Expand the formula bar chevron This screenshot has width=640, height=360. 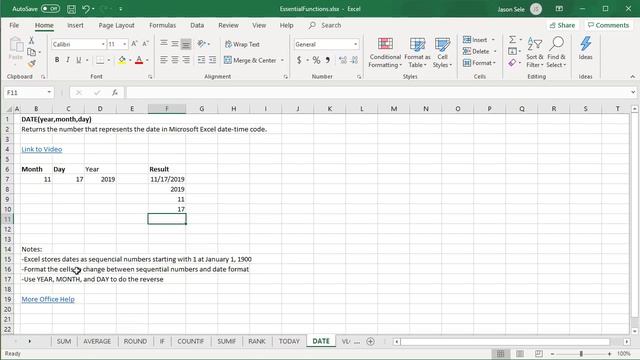pyautogui.click(x=633, y=93)
